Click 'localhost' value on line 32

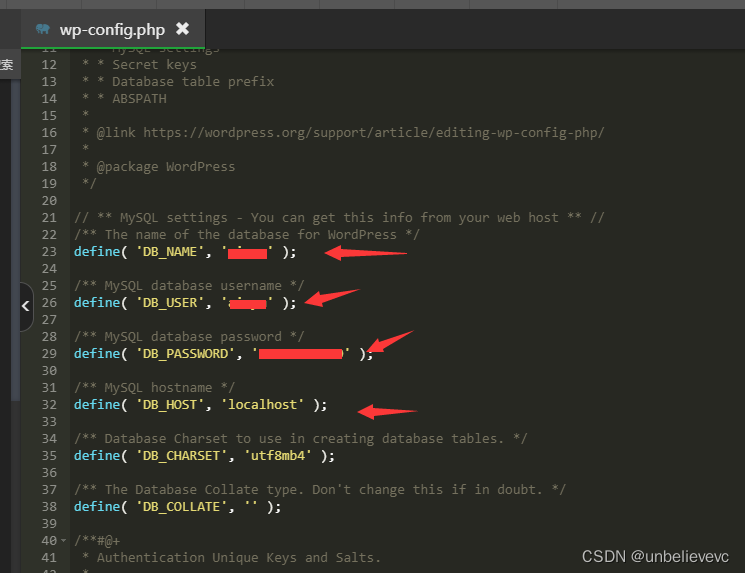click(x=262, y=404)
